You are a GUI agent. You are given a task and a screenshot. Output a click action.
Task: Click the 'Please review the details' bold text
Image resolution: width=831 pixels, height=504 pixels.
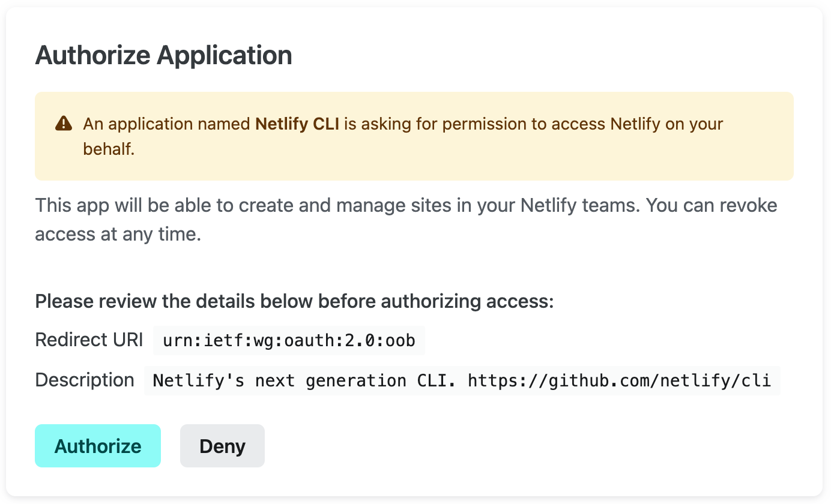coord(294,301)
